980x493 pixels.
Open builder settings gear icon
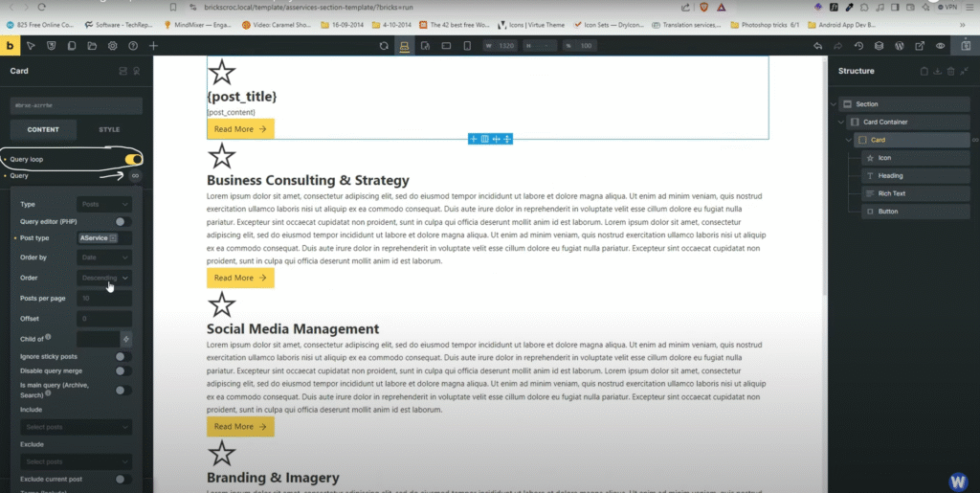click(113, 46)
